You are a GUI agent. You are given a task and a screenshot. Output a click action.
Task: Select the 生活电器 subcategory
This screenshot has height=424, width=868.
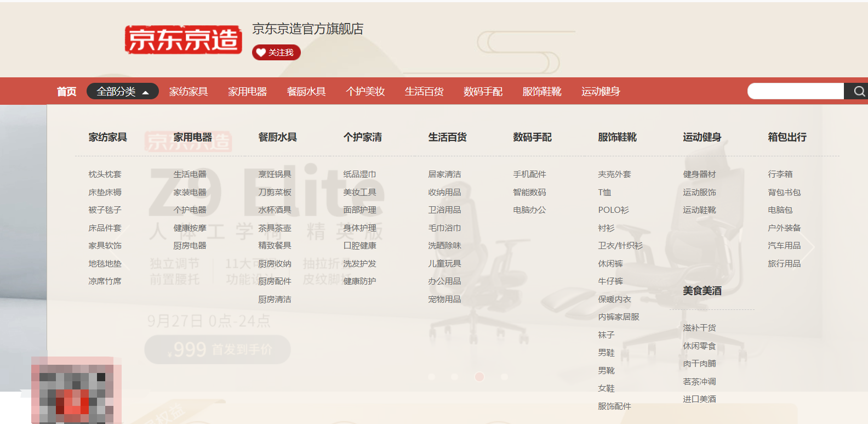(x=190, y=174)
